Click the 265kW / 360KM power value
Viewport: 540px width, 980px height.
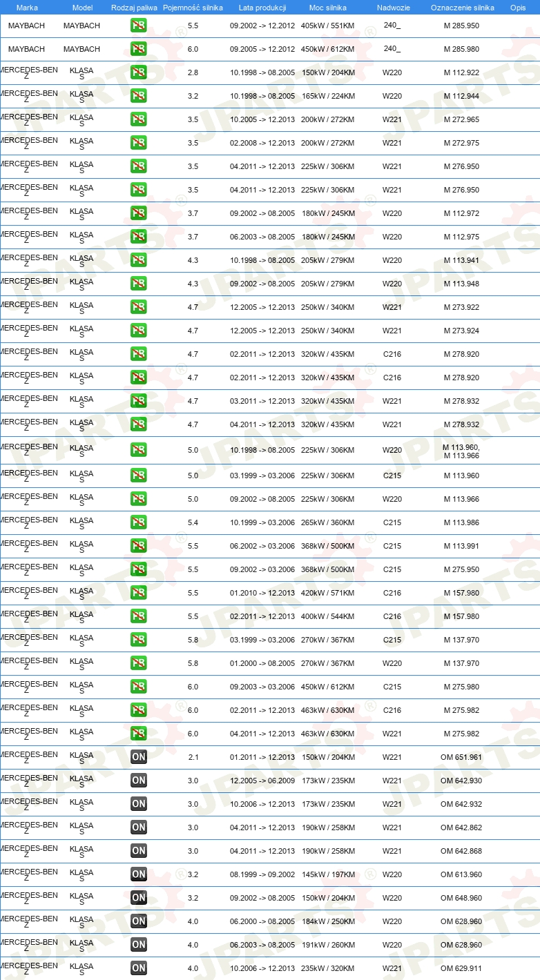(327, 522)
